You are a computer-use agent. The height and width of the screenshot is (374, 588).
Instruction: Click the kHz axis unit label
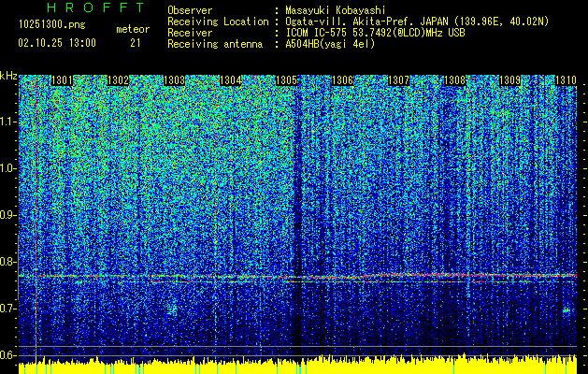click(x=8, y=76)
